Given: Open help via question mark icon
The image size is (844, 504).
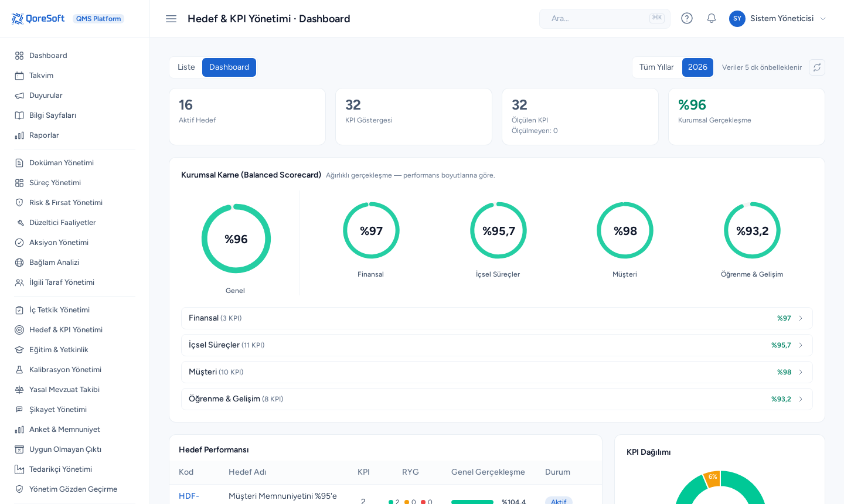Looking at the screenshot, I should pos(687,18).
